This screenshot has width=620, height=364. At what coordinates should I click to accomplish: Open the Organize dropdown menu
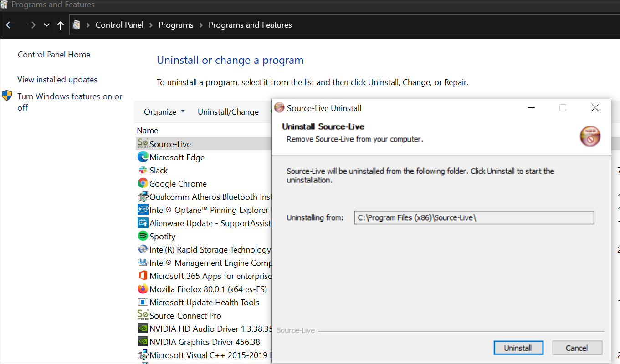(x=164, y=112)
